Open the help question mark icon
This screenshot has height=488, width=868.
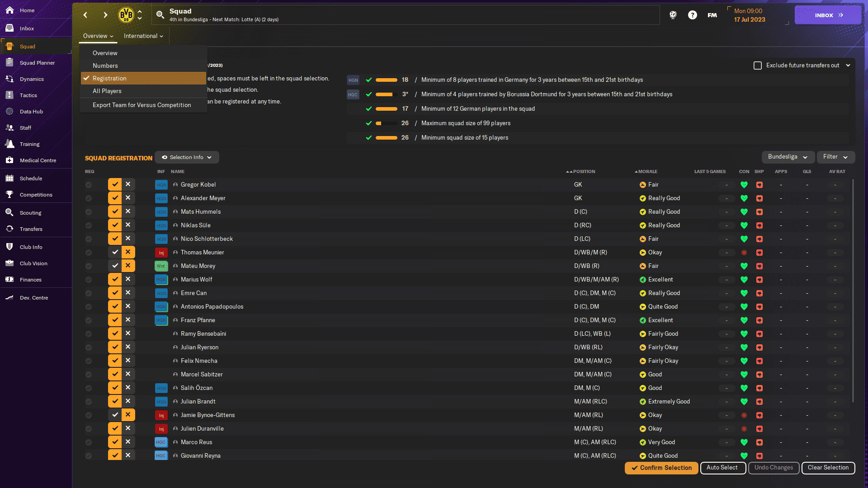[x=692, y=15]
